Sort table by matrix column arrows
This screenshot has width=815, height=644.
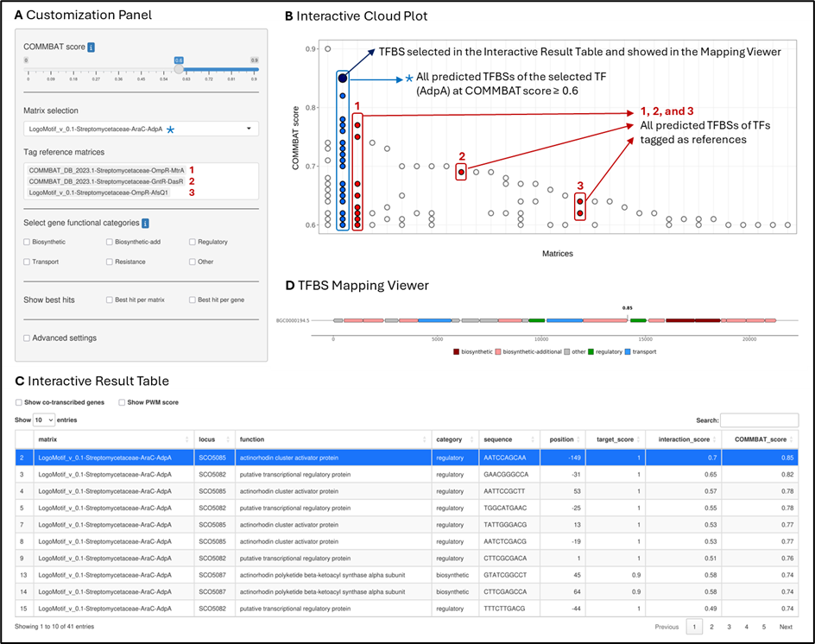click(x=187, y=439)
